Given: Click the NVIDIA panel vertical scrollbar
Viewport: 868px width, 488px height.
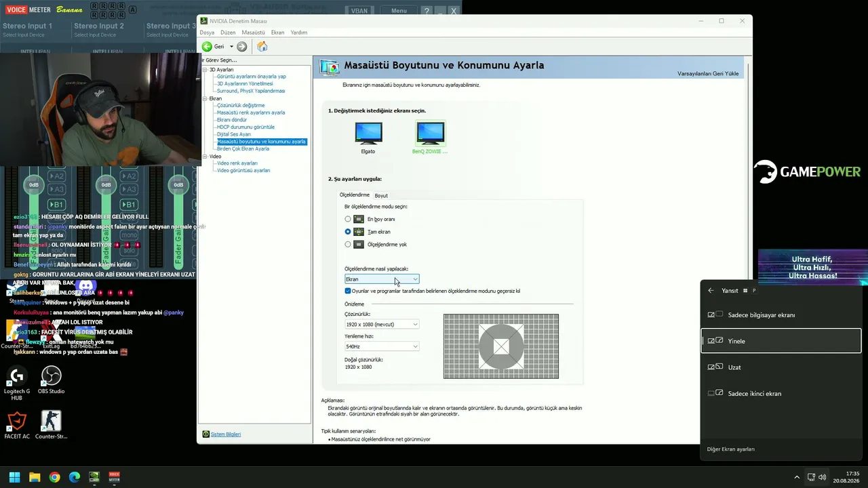Looking at the screenshot, I should 747,253.
